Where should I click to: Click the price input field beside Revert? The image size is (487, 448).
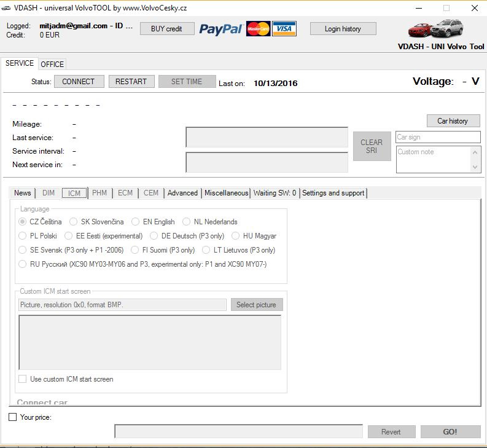point(238,431)
